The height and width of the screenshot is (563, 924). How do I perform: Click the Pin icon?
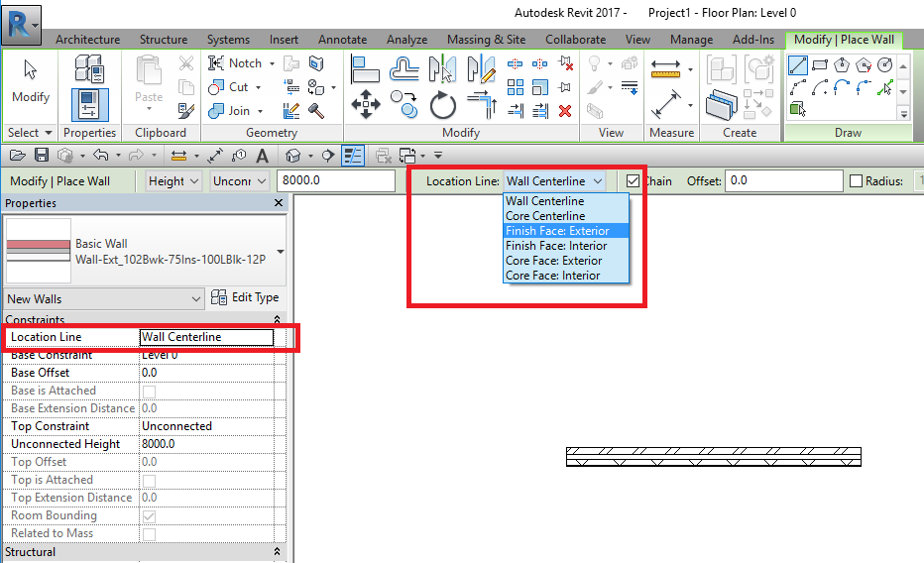click(565, 88)
